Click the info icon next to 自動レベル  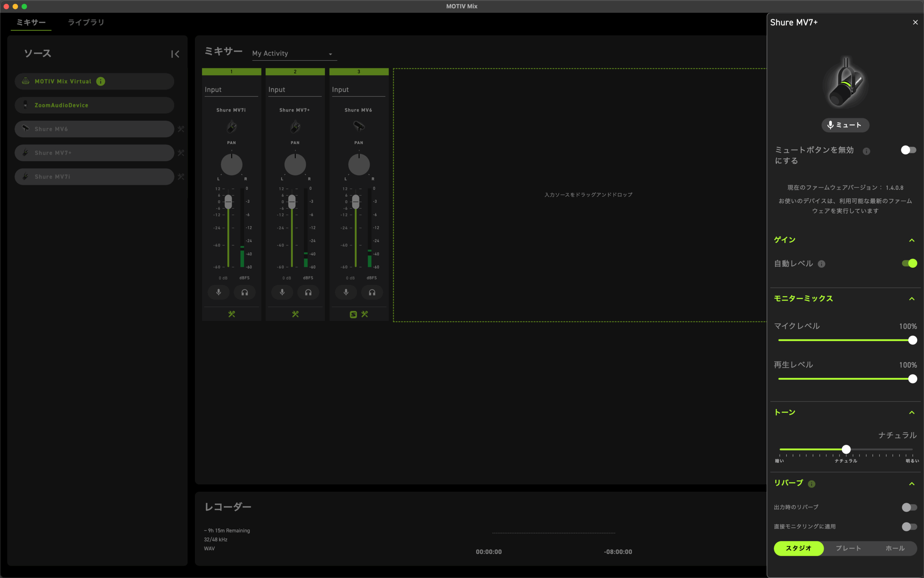pos(821,264)
